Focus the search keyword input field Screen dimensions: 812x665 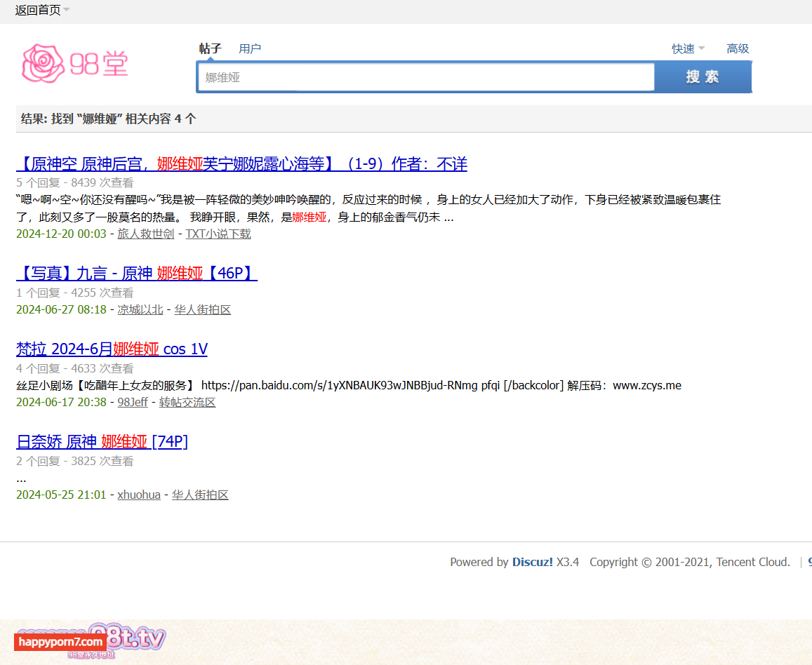(425, 77)
